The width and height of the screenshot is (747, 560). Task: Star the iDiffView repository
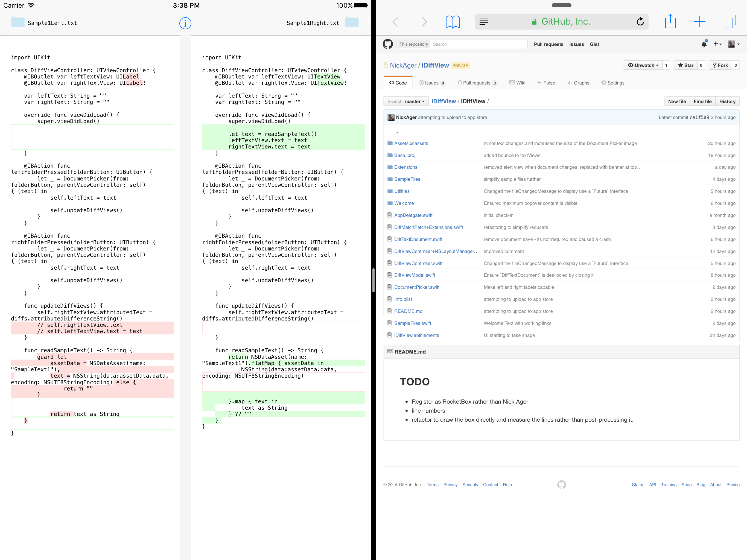685,65
